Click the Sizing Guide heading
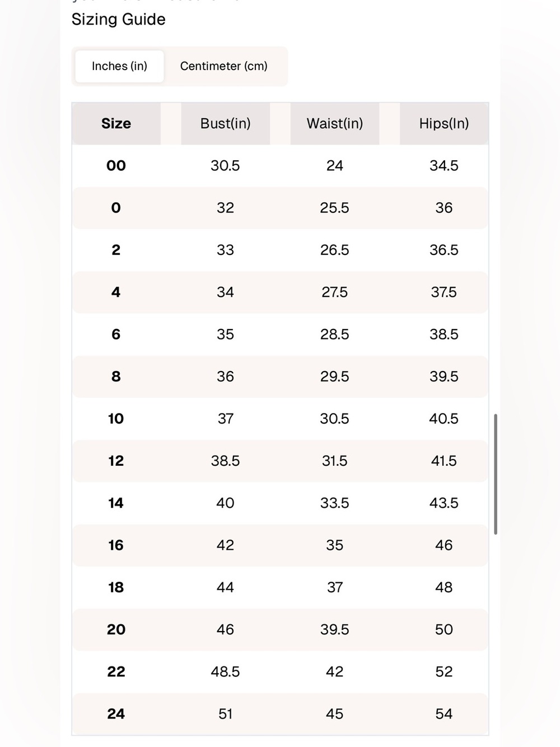Image resolution: width=560 pixels, height=747 pixels. (x=119, y=19)
